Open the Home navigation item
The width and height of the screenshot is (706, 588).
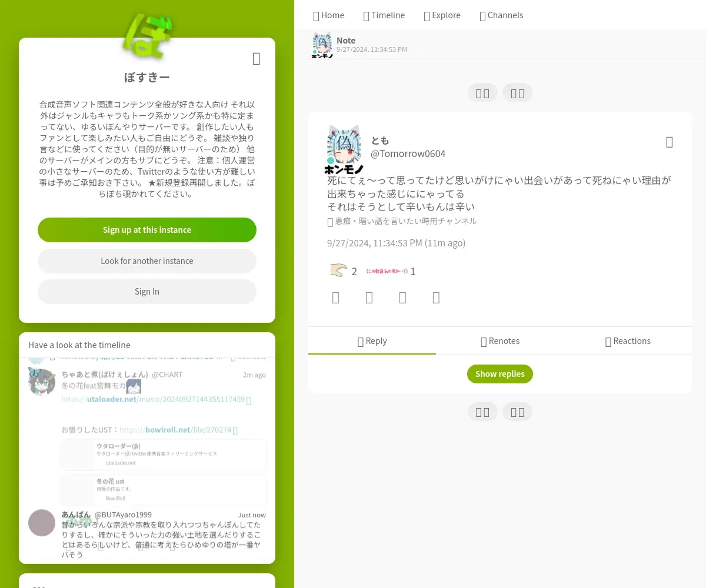click(x=329, y=15)
